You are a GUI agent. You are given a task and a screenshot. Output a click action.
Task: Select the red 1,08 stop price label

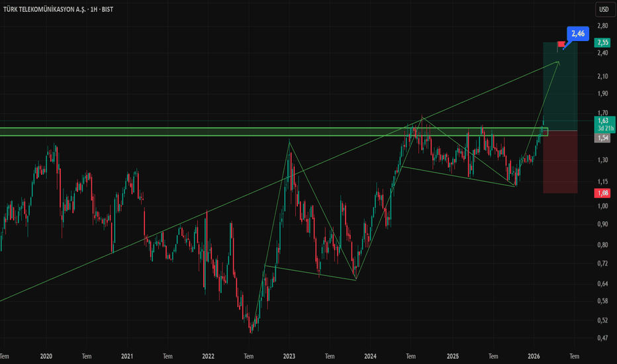[x=602, y=193]
